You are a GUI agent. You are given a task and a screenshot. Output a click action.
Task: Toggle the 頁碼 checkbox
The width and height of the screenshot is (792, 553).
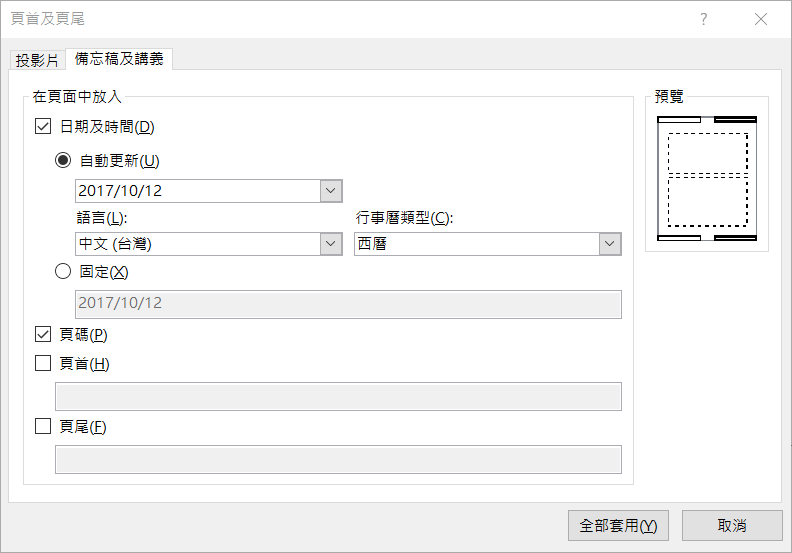(x=43, y=334)
